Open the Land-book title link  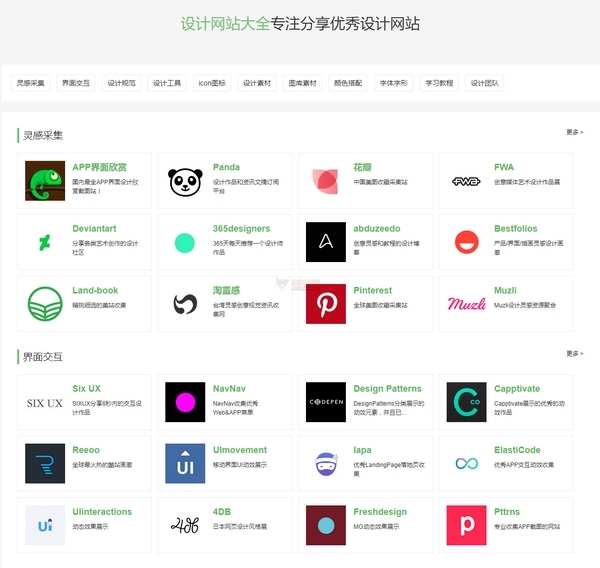[x=95, y=291]
